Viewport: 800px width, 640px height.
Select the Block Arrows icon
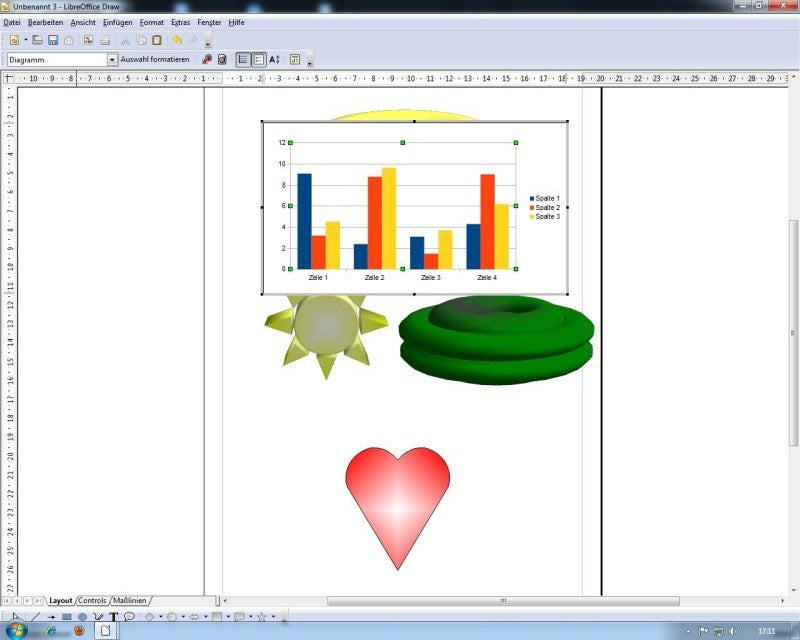click(x=194, y=617)
